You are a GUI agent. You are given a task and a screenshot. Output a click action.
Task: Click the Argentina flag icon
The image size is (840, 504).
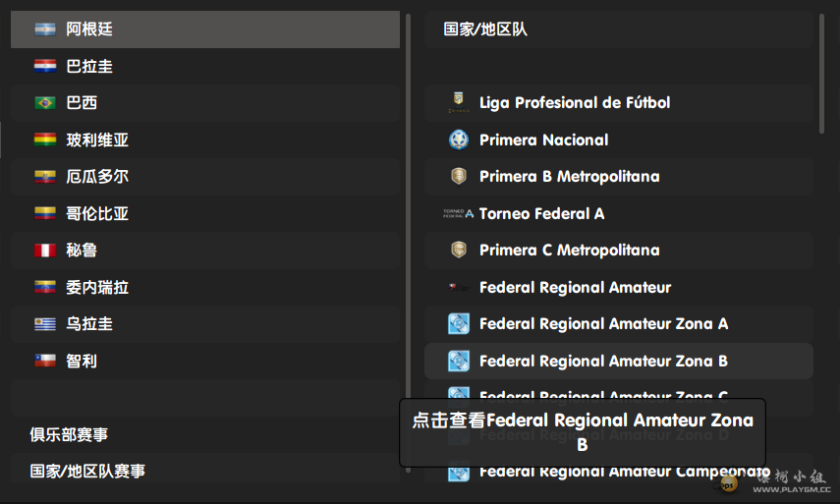(x=45, y=29)
